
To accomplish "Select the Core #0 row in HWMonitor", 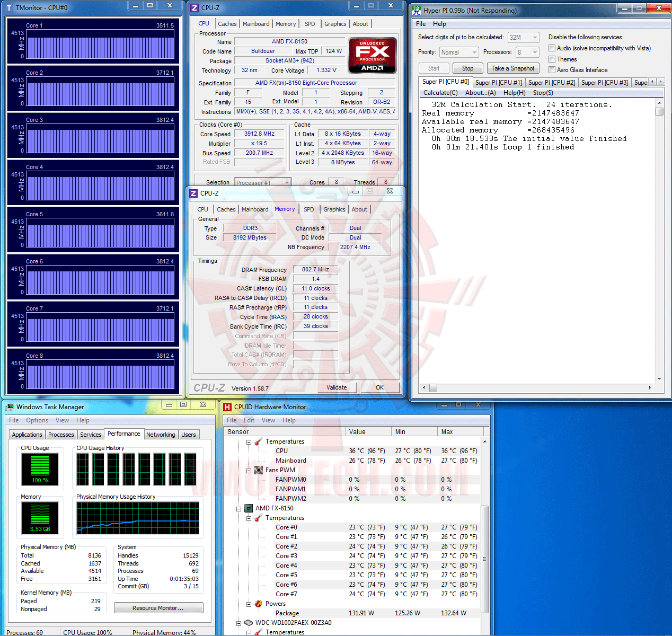I will point(352,527).
